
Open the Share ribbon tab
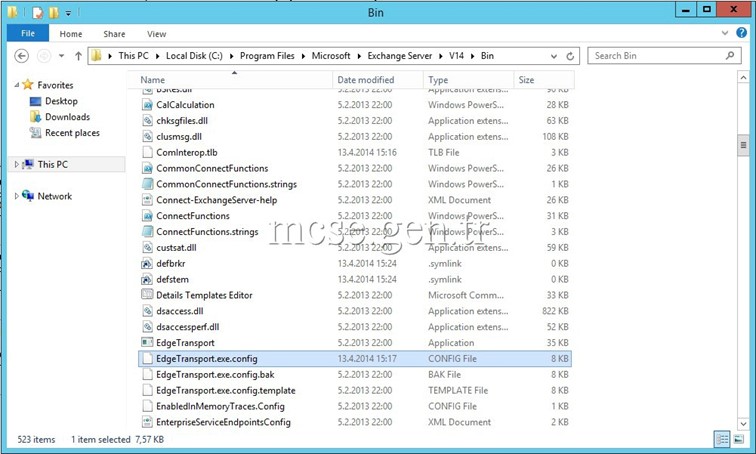click(114, 34)
